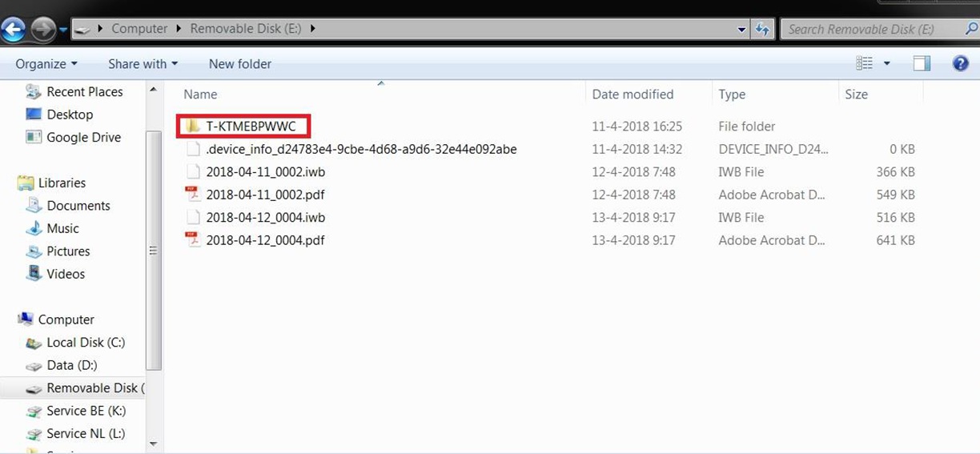
Task: Click navigation pane scrollbar down arrow
Action: pyautogui.click(x=154, y=444)
